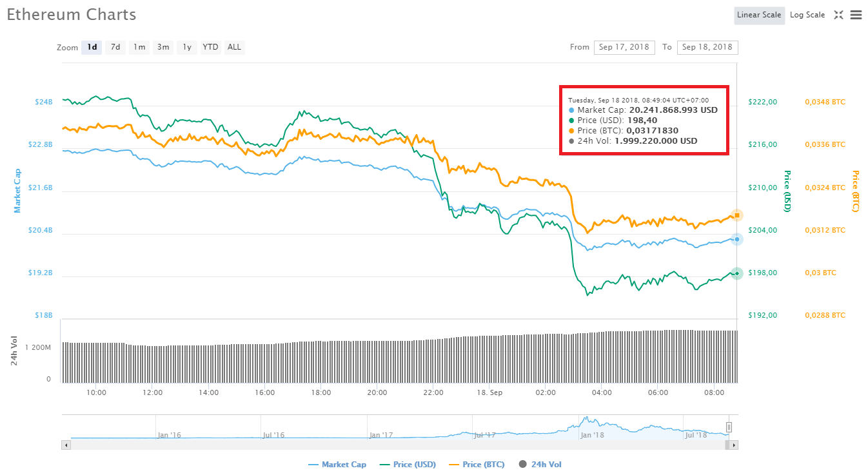
Task: Click the $20.4B market cap label
Action: coord(40,231)
